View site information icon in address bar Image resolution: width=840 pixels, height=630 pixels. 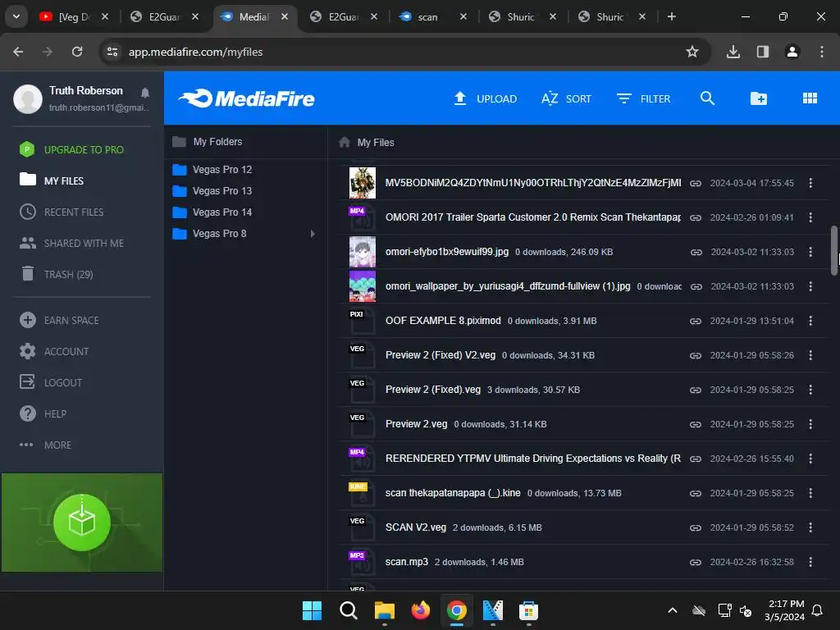tap(112, 52)
